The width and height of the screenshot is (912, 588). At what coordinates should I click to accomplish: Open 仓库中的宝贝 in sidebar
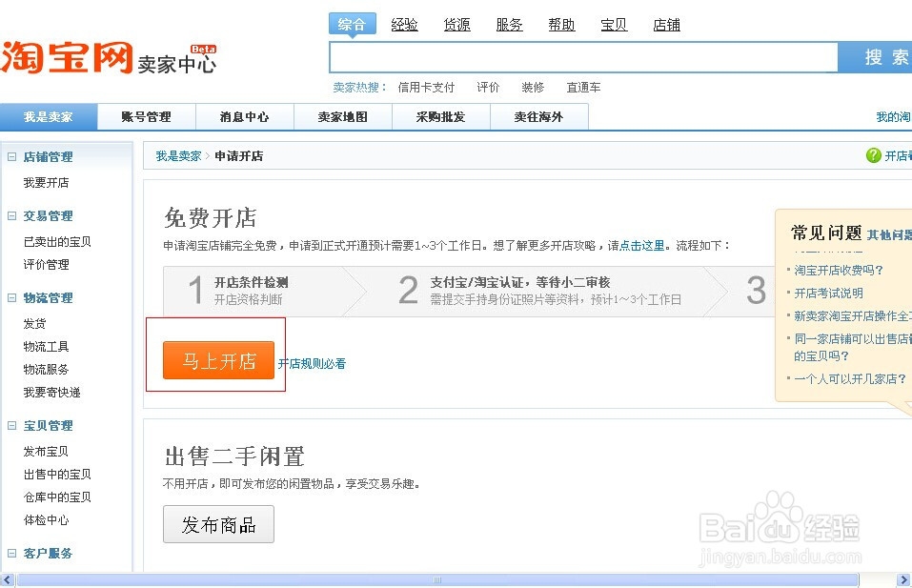(57, 497)
